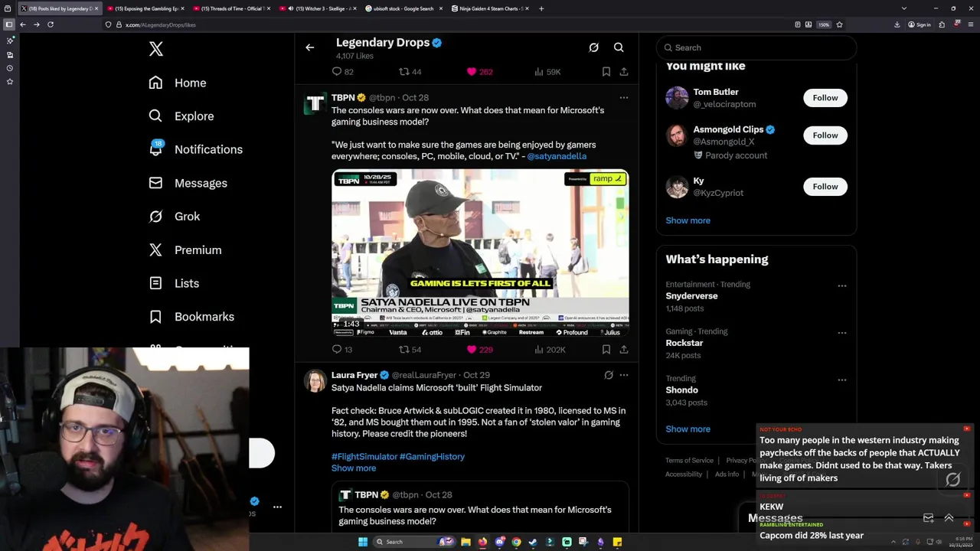The height and width of the screenshot is (551, 980).
Task: Follow Asmongold Clips
Action: (x=825, y=135)
